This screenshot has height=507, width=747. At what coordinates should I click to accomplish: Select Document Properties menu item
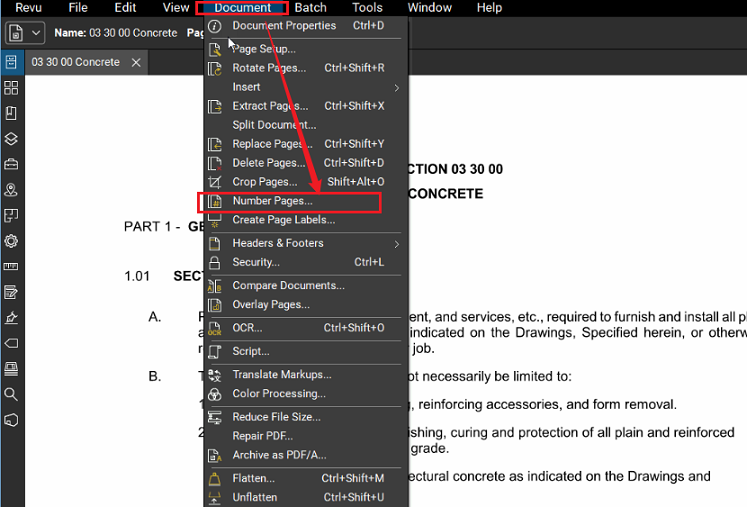(x=305, y=26)
